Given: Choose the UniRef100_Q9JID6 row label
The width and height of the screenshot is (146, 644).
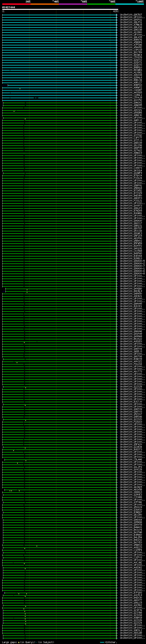Looking at the screenshot, I should tap(131, 145).
